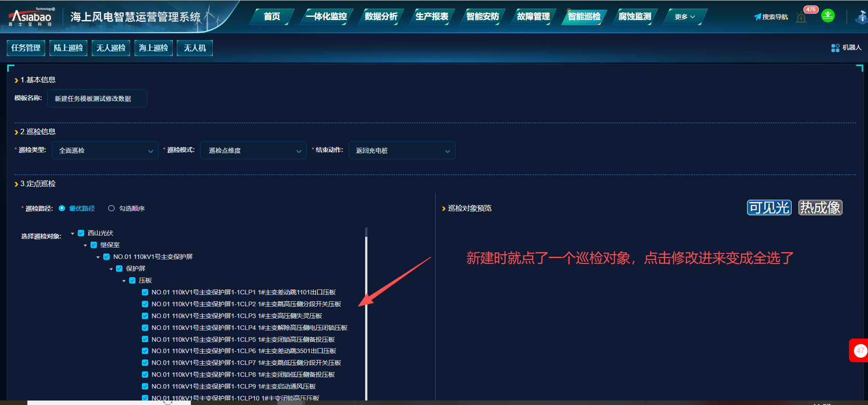Click the 热成像 button

pyautogui.click(x=820, y=208)
